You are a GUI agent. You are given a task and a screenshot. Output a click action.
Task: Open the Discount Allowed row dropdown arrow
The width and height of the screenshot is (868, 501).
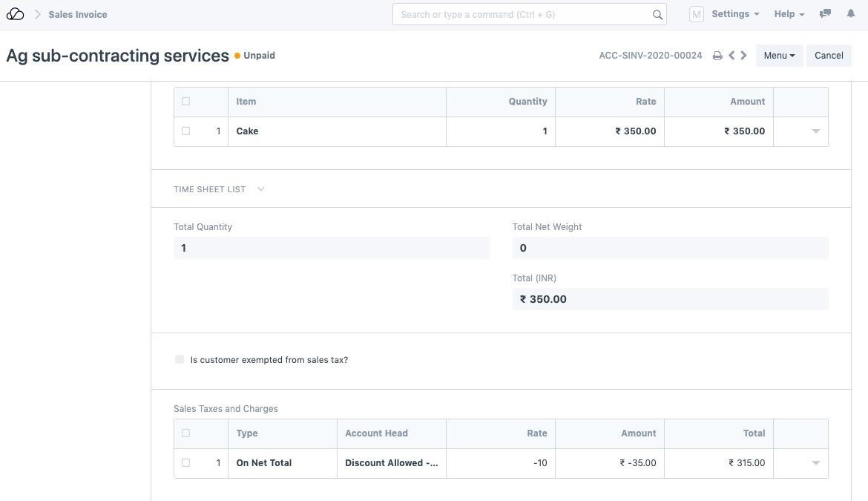pyautogui.click(x=815, y=463)
